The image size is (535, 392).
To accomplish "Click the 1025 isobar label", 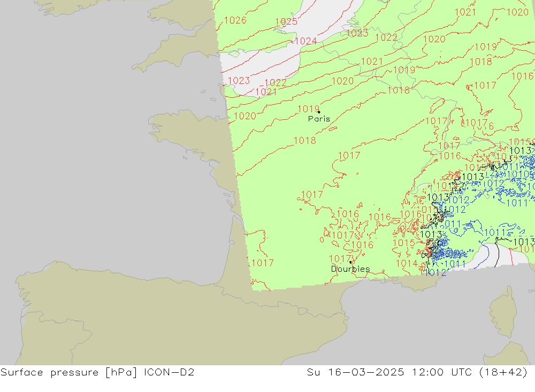I will pos(286,21).
